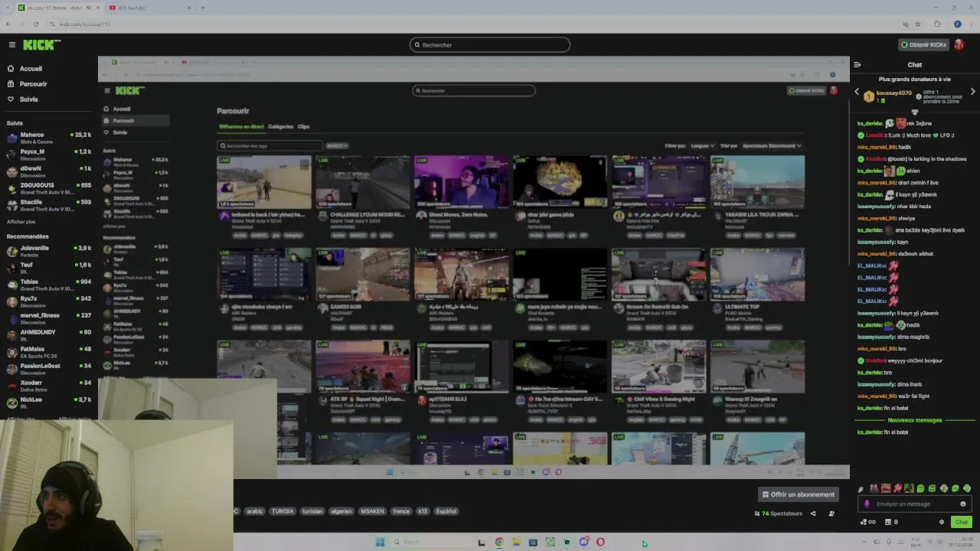
Task: Open Parcourir in the sidebar
Action: (33, 84)
